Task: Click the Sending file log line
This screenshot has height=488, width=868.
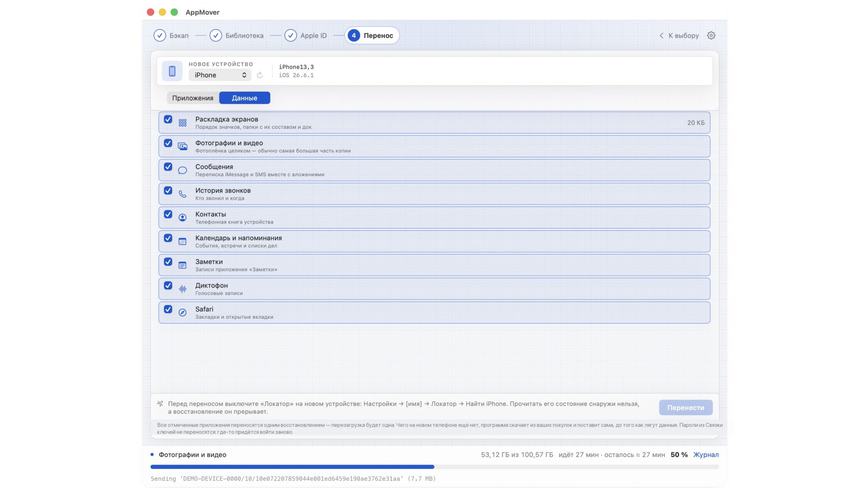Action: pyautogui.click(x=293, y=479)
